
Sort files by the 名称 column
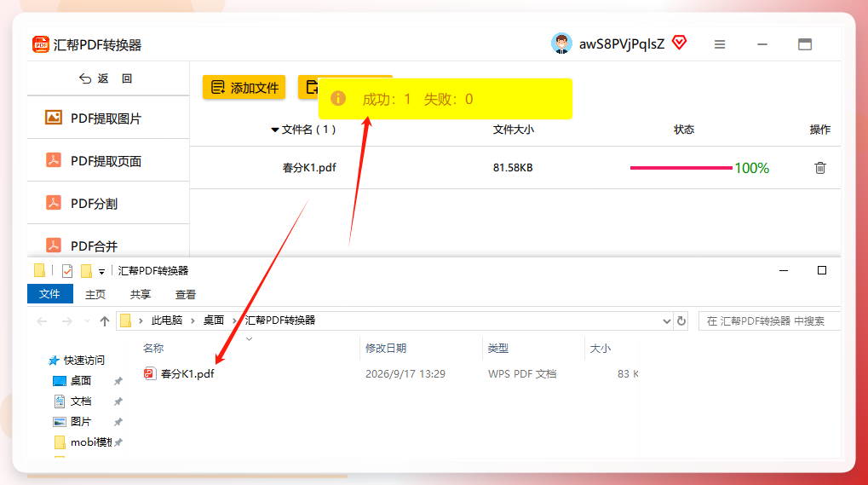tap(153, 349)
